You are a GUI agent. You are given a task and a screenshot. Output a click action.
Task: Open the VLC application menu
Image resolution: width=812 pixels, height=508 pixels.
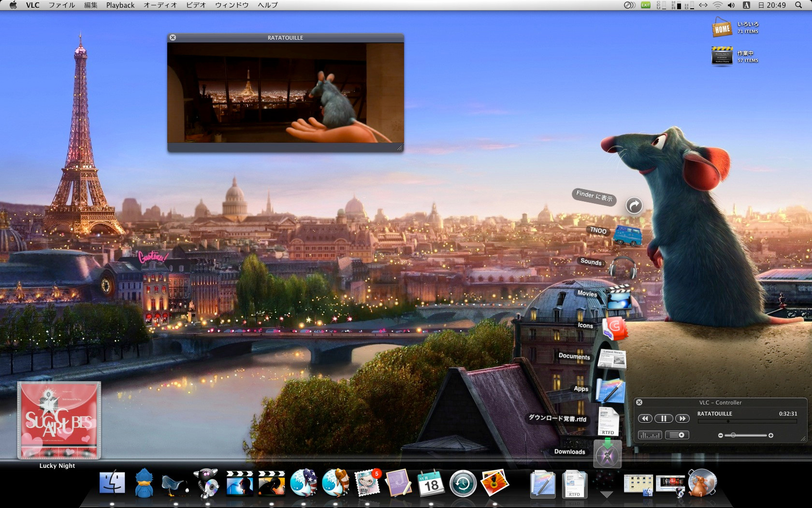(x=33, y=5)
